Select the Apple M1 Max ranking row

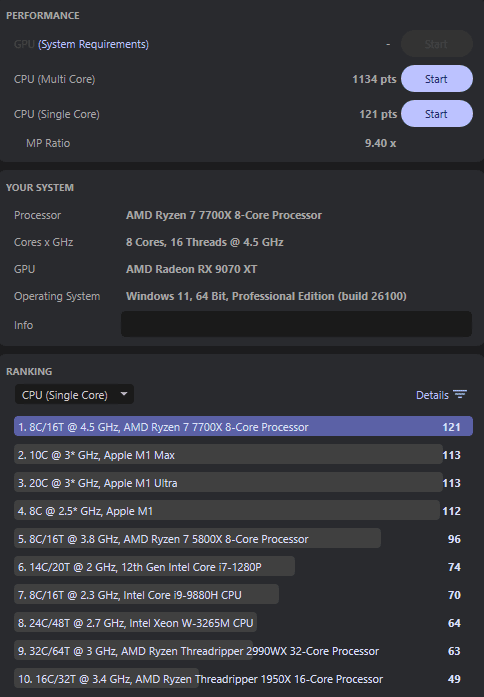point(243,455)
